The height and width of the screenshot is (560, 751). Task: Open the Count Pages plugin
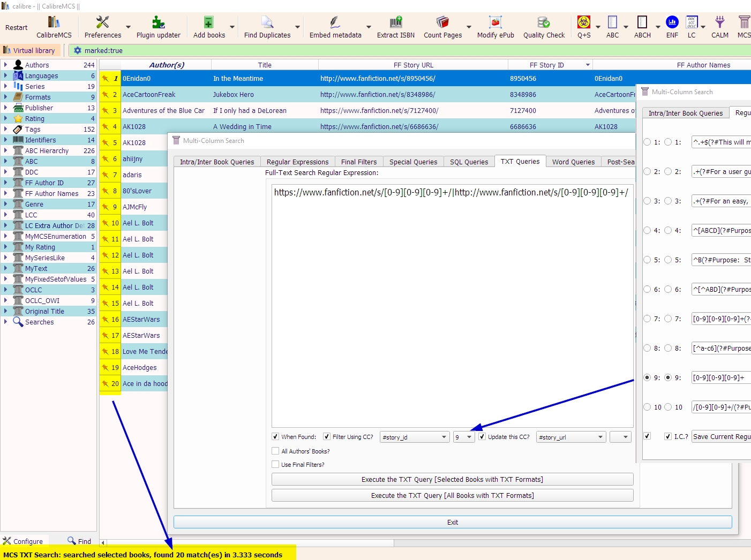coord(442,27)
